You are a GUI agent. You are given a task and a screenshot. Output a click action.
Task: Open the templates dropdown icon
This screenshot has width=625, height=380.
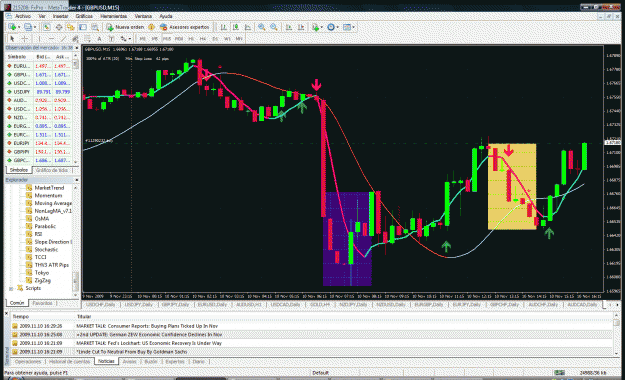tap(348, 27)
